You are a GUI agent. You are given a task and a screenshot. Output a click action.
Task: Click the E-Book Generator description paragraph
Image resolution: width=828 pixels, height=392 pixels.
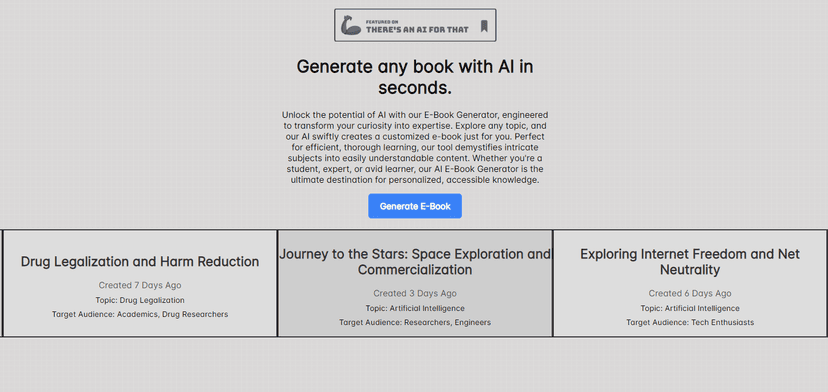(415, 147)
